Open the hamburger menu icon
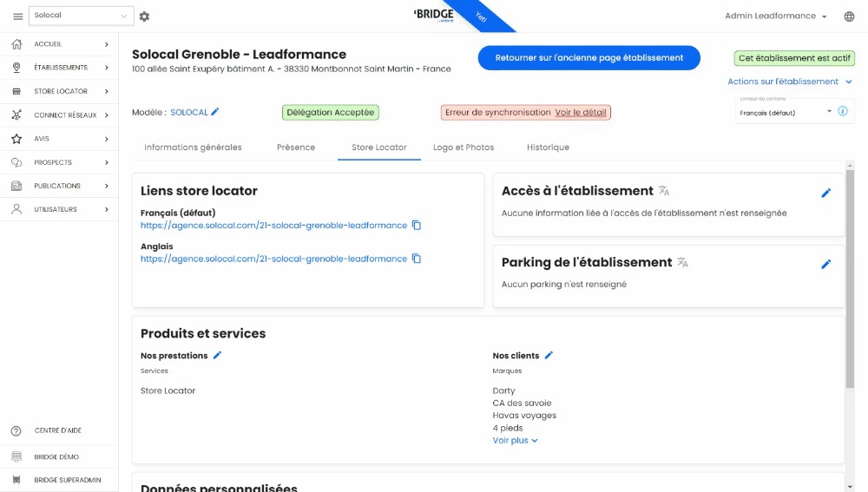 click(17, 16)
